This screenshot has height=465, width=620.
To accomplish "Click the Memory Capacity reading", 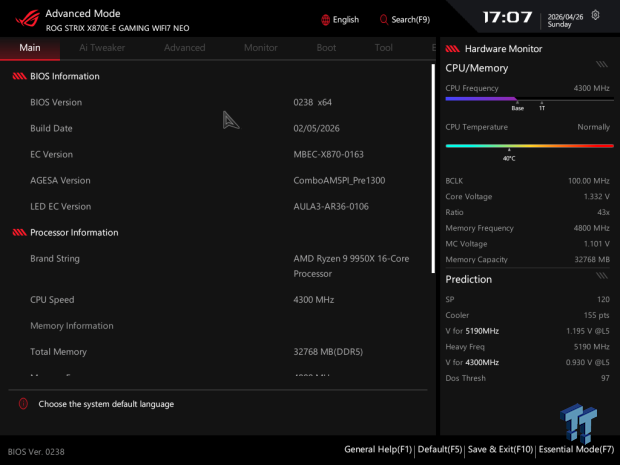I will coord(527,260).
